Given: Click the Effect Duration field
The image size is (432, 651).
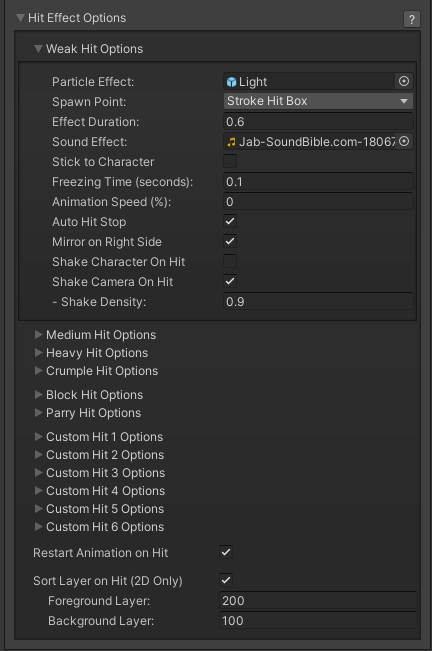Looking at the screenshot, I should click(318, 122).
